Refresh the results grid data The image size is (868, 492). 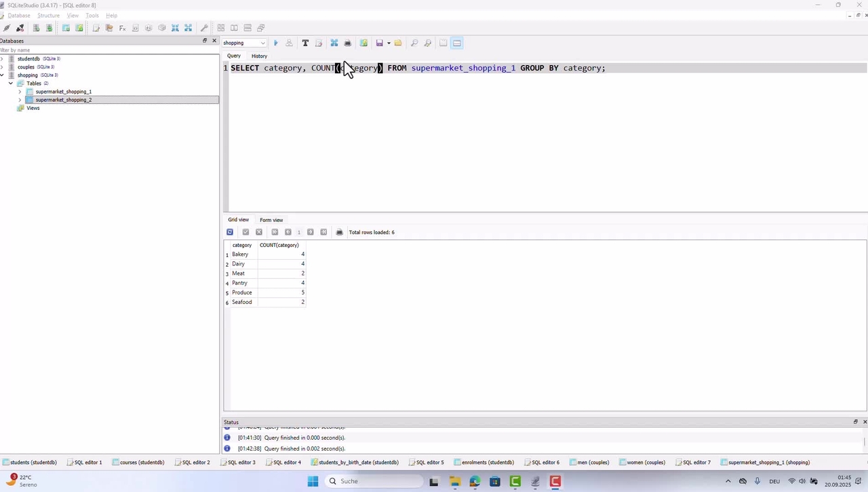click(x=230, y=232)
